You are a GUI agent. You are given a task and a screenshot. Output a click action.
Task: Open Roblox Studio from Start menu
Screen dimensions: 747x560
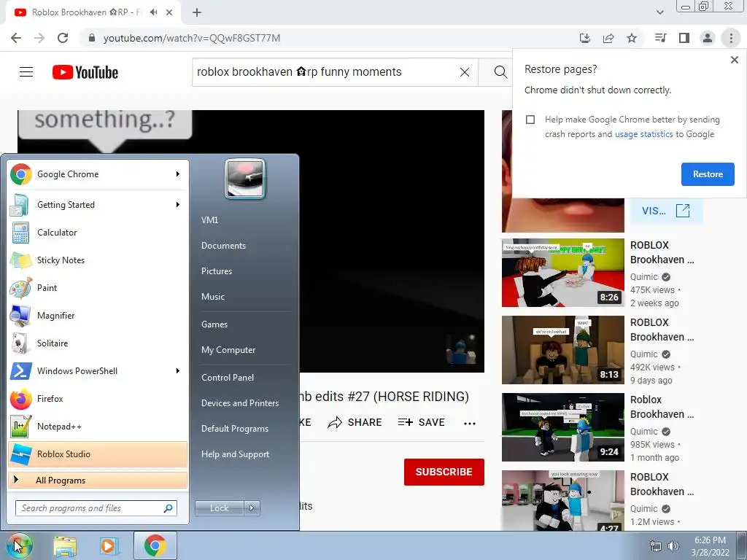tap(98, 454)
